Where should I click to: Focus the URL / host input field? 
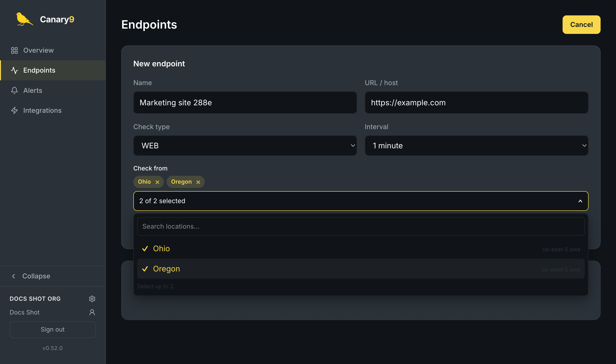click(x=476, y=102)
